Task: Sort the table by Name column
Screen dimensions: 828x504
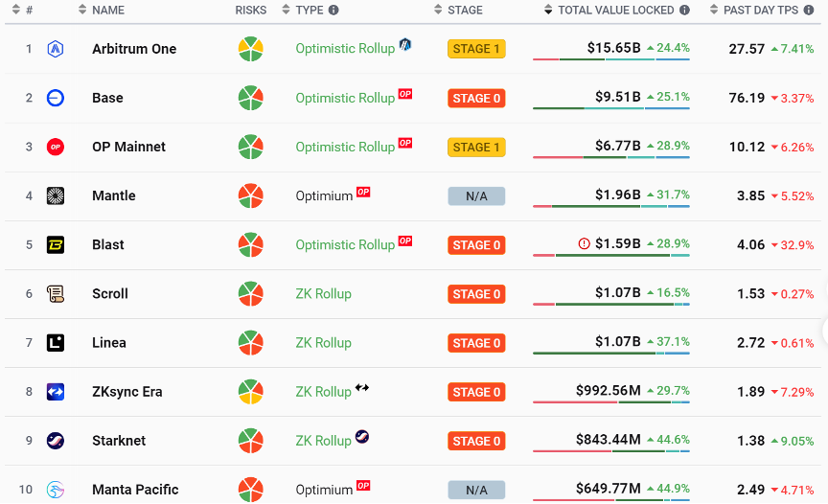Action: [107, 10]
